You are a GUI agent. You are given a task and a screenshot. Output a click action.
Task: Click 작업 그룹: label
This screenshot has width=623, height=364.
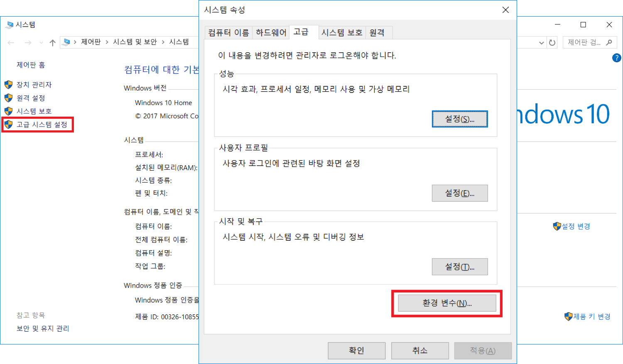click(150, 266)
